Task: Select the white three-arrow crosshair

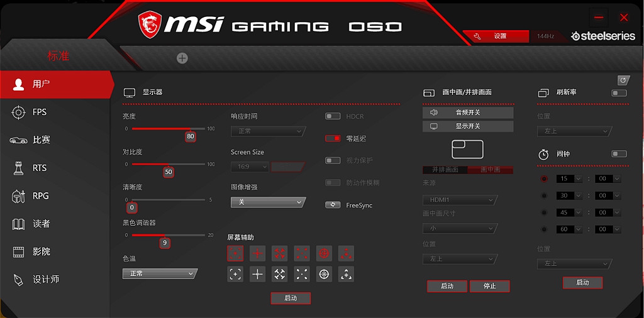Action: coord(347,274)
